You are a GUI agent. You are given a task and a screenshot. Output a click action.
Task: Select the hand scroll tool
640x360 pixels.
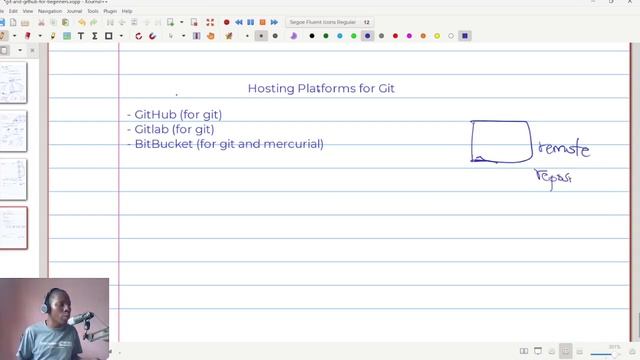pyautogui.click(x=211, y=36)
